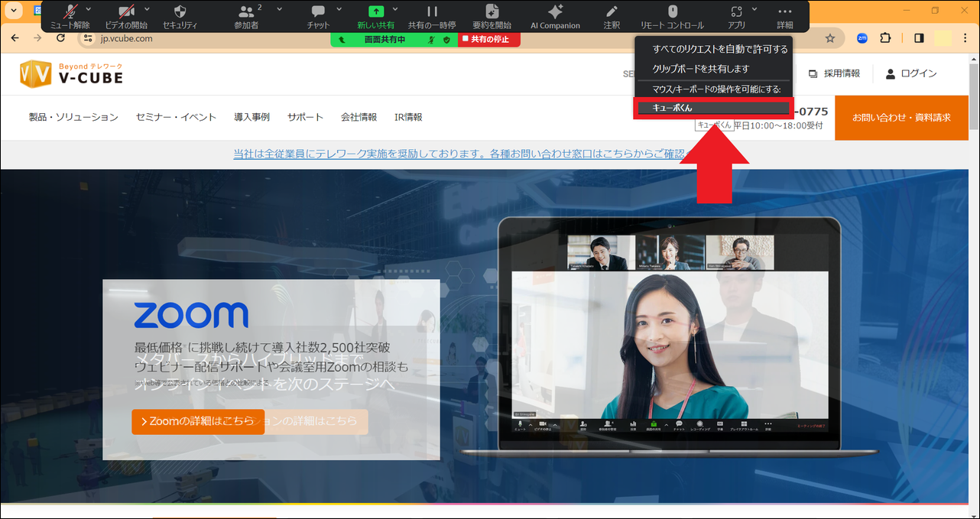Open the Zoom more (詳細) options
Image resolution: width=980 pixels, height=519 pixels.
pyautogui.click(x=785, y=16)
